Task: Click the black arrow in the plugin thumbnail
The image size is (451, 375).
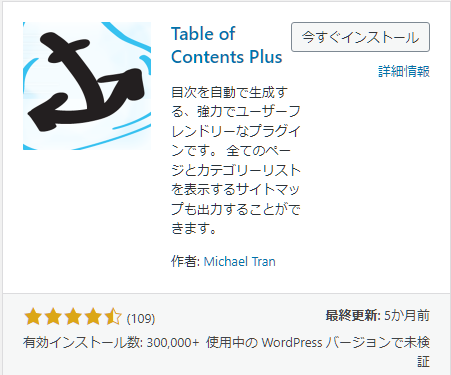Action: pos(87,82)
